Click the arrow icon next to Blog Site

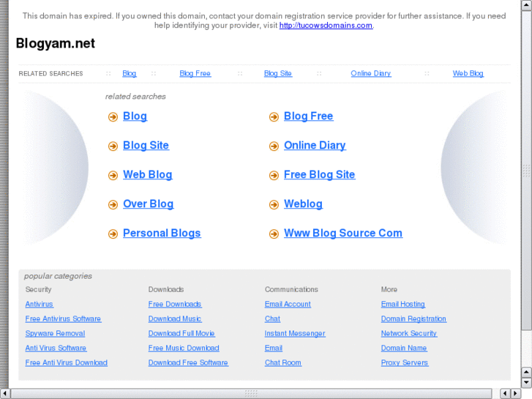point(113,146)
